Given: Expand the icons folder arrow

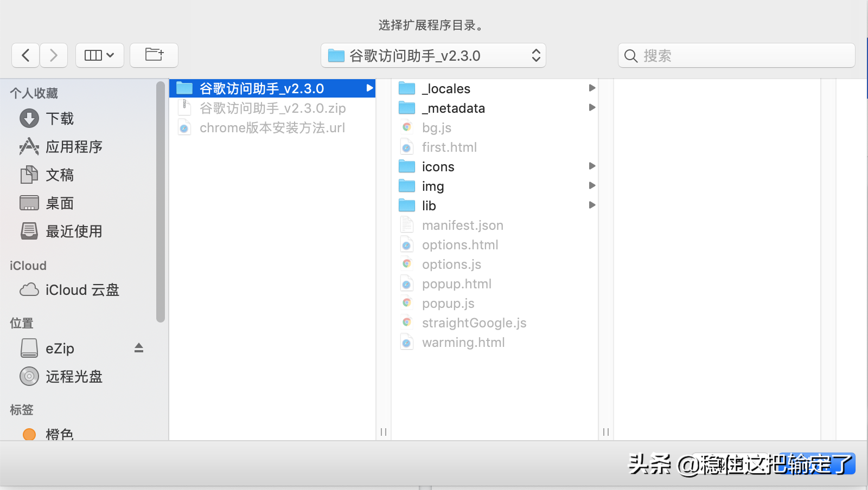Looking at the screenshot, I should coord(592,166).
